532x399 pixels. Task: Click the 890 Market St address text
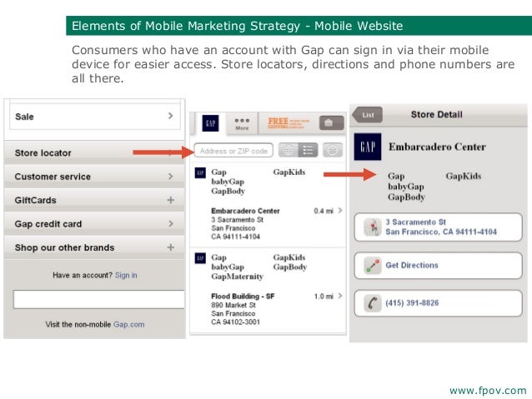233,305
